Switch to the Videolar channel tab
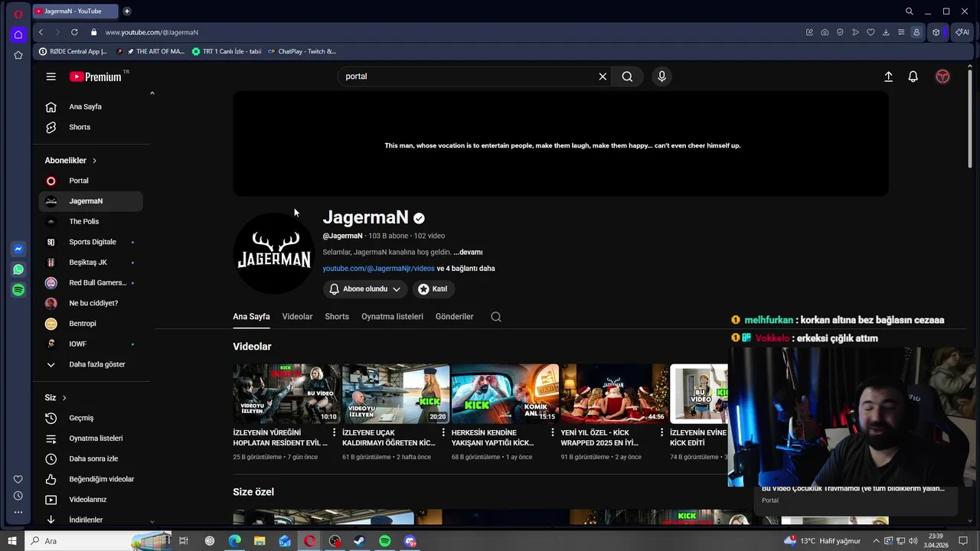The image size is (980, 551). pyautogui.click(x=297, y=316)
